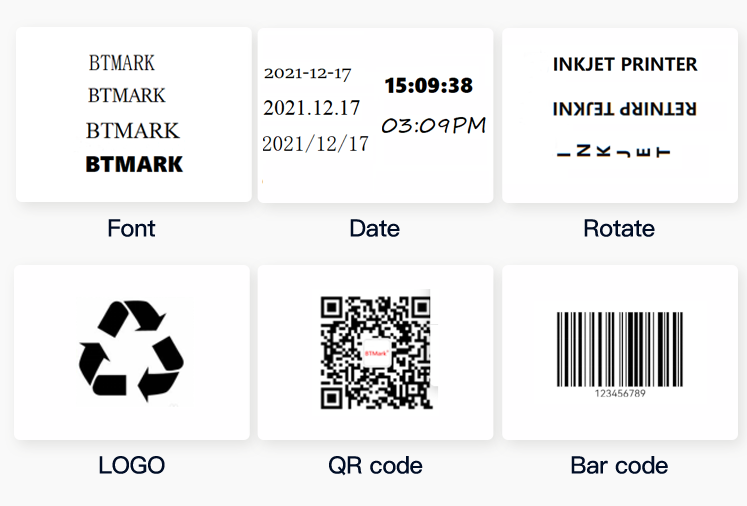Open the Rotate text card
The image size is (747, 506).
620,115
